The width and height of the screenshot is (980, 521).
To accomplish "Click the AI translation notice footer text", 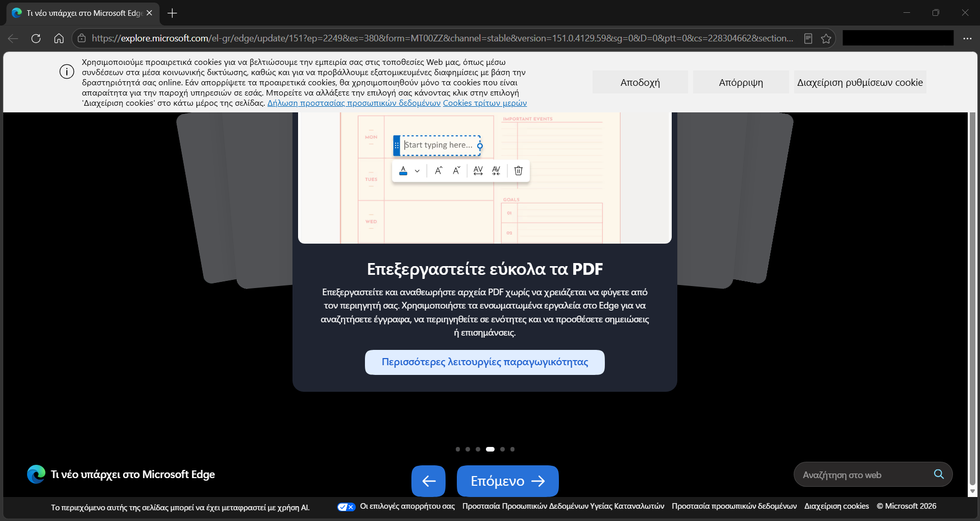I will coord(180,508).
